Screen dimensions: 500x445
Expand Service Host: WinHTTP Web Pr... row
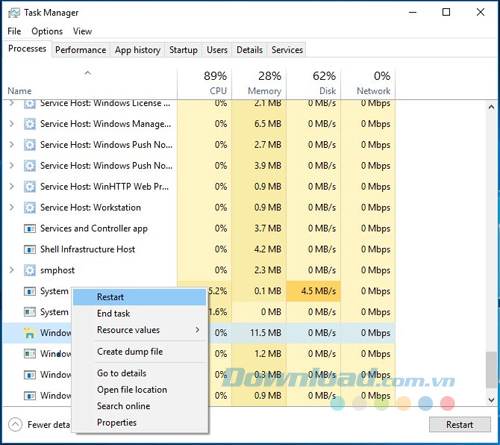(x=12, y=187)
